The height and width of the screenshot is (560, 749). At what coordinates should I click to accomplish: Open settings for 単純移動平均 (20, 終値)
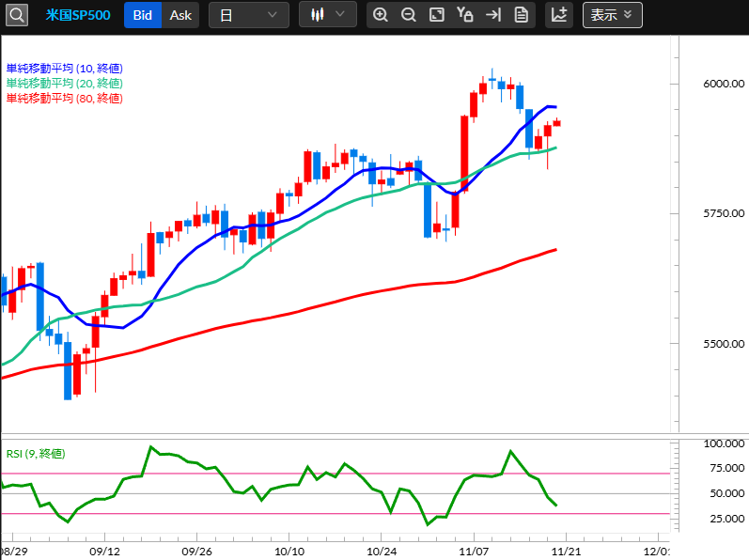pos(65,83)
